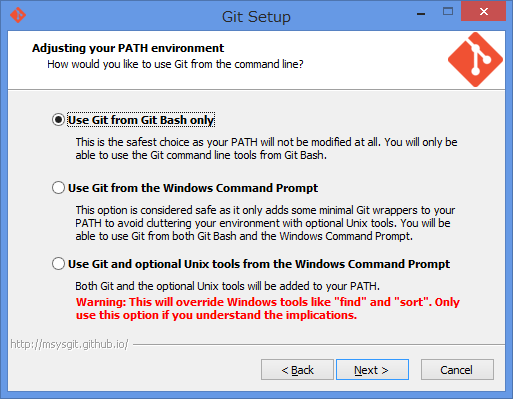This screenshot has height=399, width=513.
Task: Close the Git Setup window
Action: click(x=483, y=12)
